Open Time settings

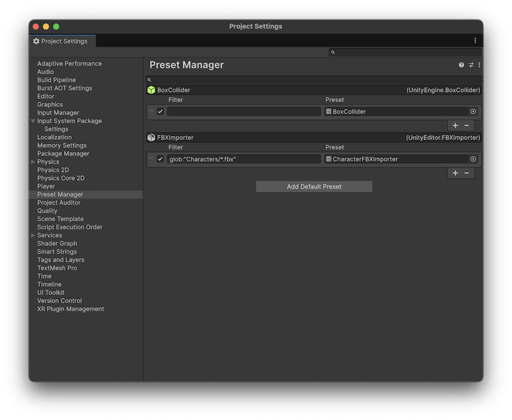(45, 277)
